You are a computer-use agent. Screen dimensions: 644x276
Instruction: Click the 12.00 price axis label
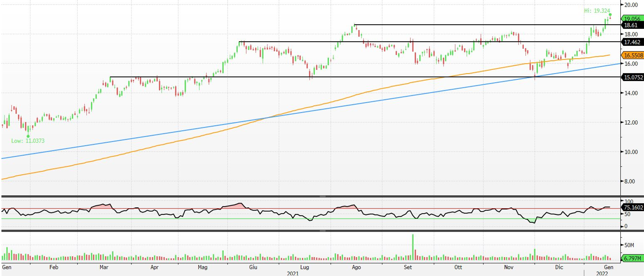(631, 123)
